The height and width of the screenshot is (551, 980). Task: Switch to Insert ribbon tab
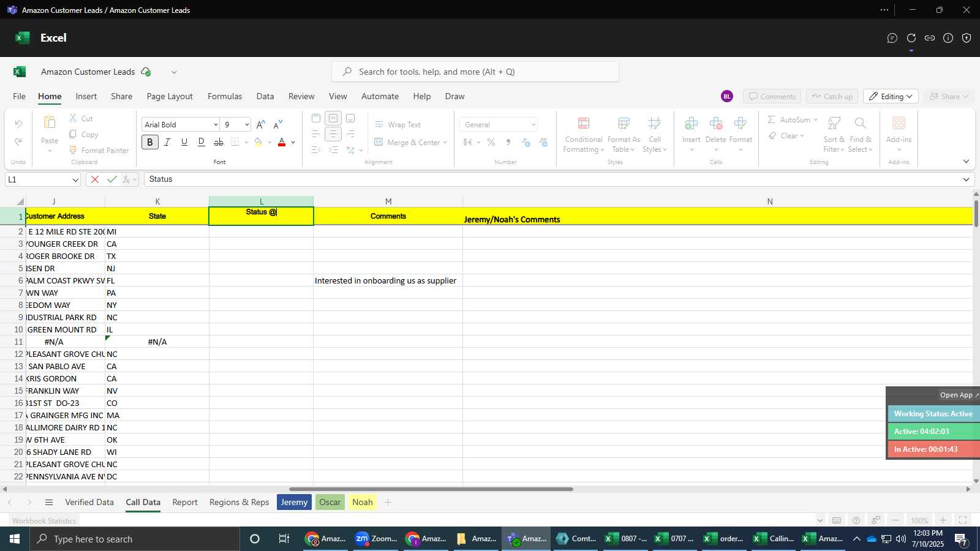click(x=86, y=97)
